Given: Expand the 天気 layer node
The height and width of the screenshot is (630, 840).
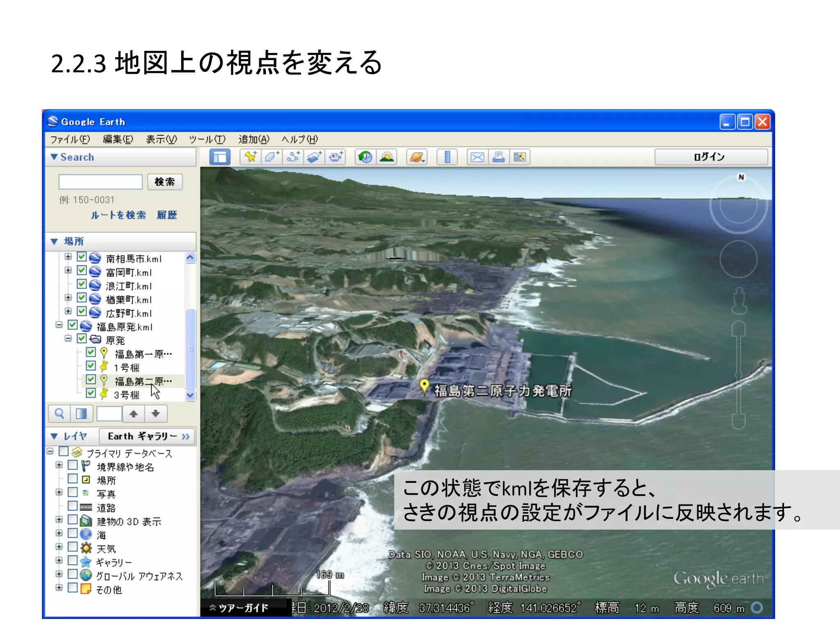Looking at the screenshot, I should (x=59, y=546).
